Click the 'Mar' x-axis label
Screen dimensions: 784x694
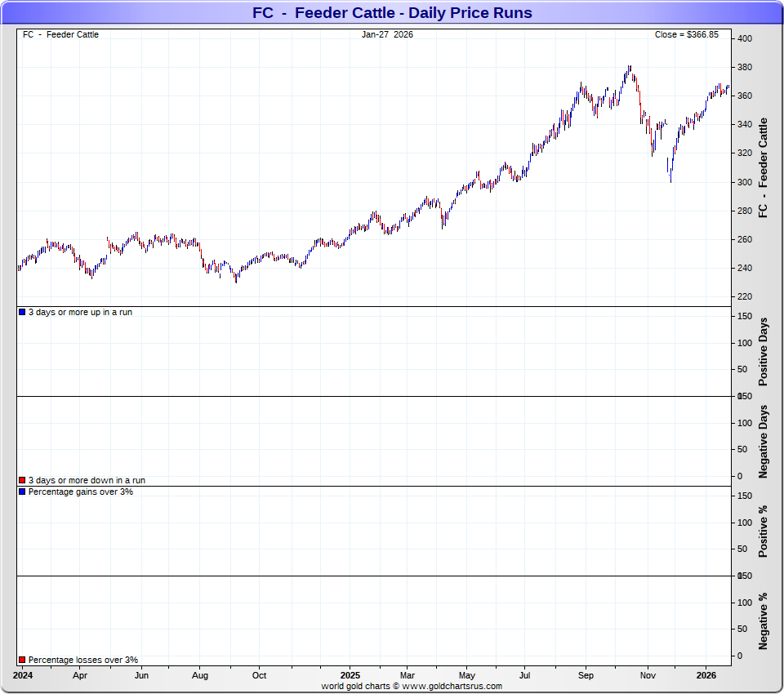coord(408,675)
